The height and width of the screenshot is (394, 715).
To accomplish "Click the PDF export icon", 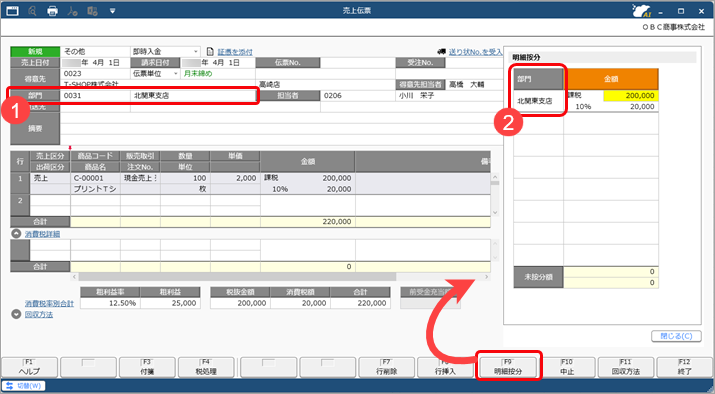I will click(72, 10).
